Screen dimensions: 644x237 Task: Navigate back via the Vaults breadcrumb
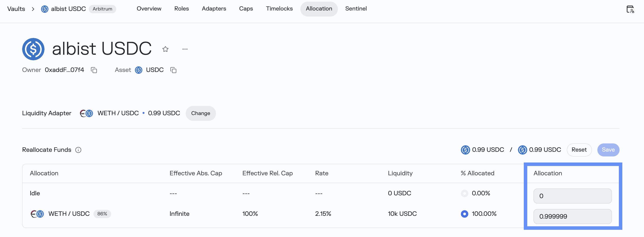16,9
